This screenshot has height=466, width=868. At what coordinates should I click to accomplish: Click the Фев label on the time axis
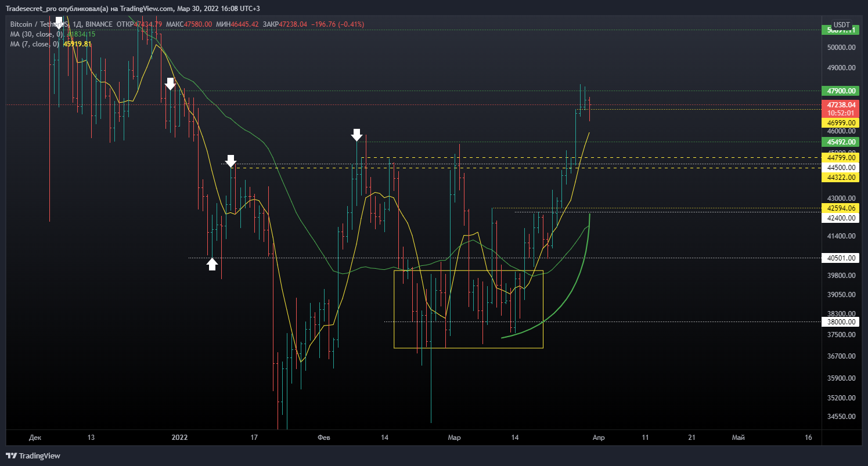325,438
